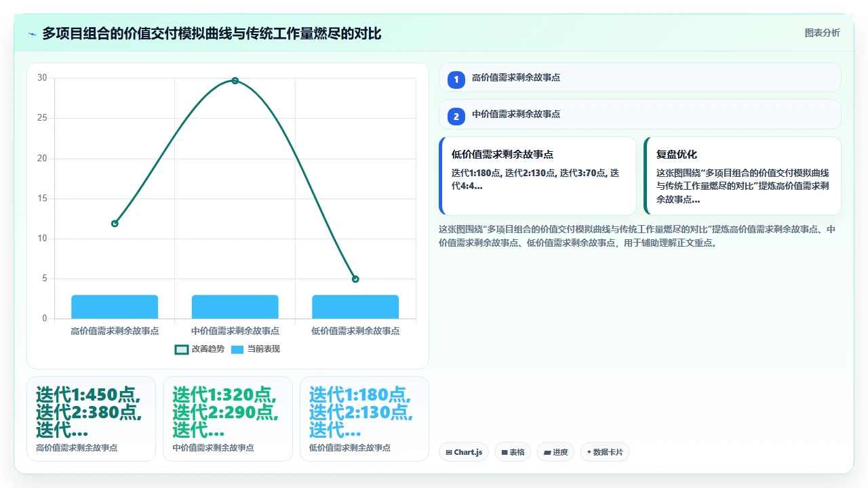This screenshot has height=488, width=868.
Task: Click the 改善趋势 legend color box
Action: point(181,349)
